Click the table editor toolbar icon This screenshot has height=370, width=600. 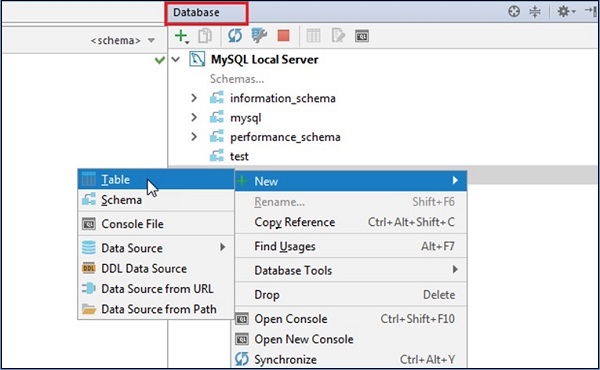pos(313,36)
